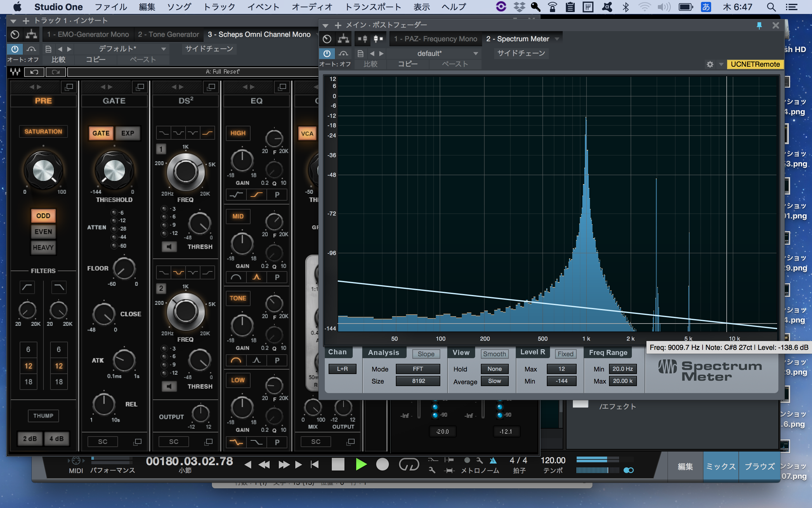Click the Smooth button in View section

(494, 354)
